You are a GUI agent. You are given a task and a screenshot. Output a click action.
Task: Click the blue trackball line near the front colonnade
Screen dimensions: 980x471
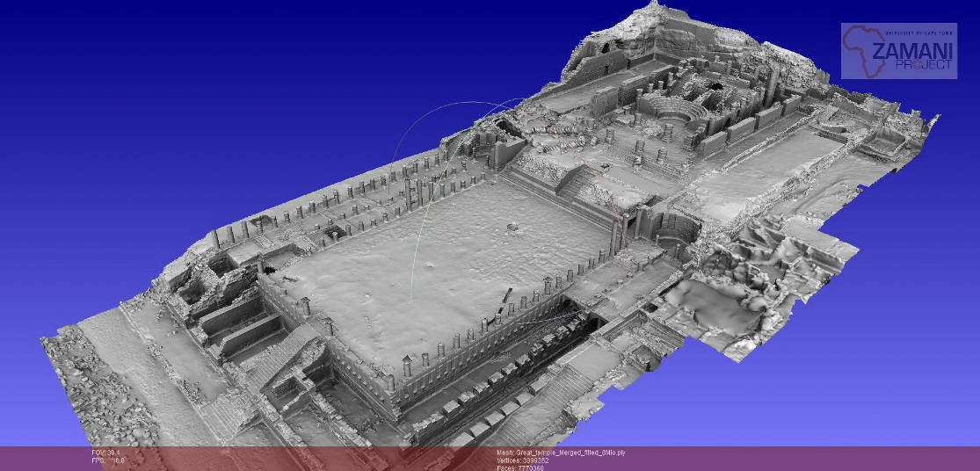click(545, 316)
